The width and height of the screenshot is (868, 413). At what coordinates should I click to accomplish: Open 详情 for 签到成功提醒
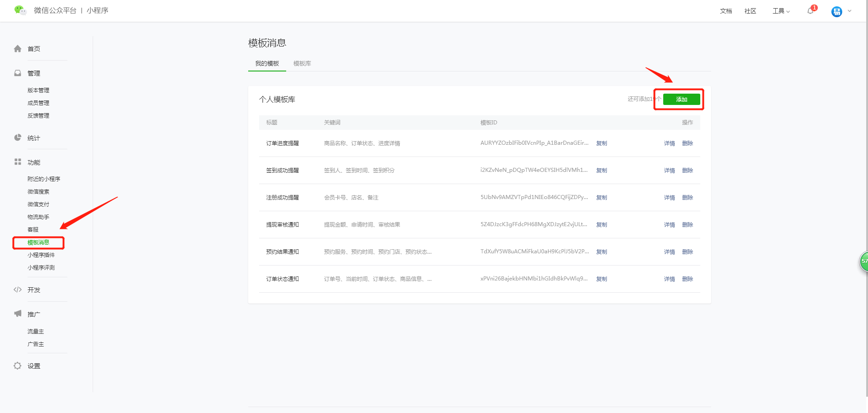tap(669, 171)
